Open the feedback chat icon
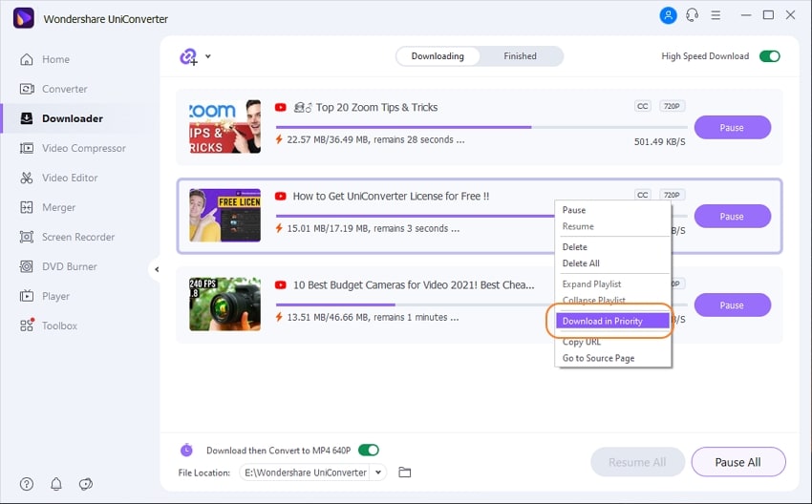 point(85,484)
